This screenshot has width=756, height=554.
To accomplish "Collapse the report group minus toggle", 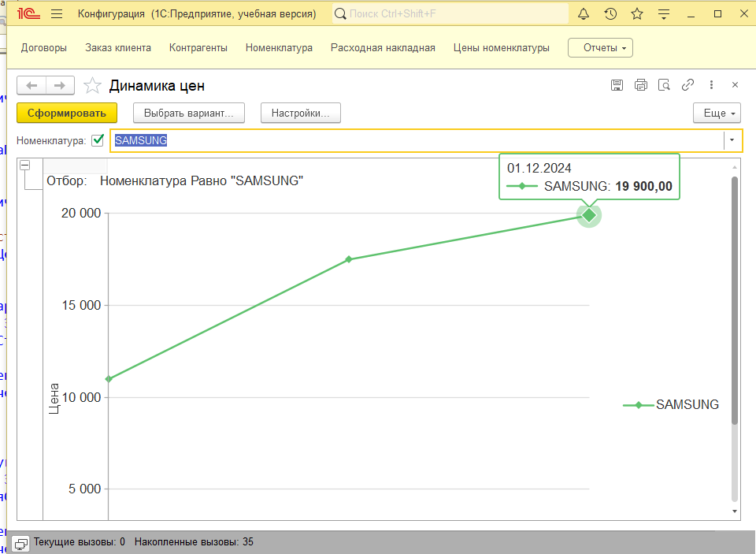I will tap(24, 165).
